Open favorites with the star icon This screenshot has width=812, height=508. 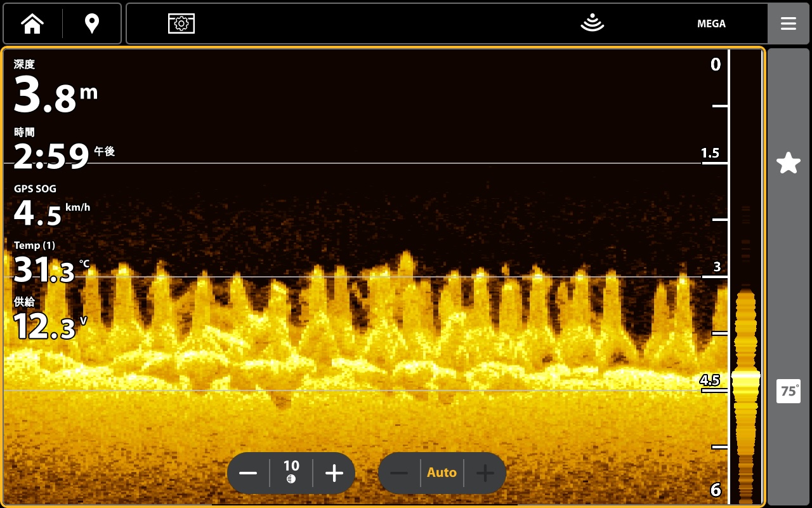pyautogui.click(x=788, y=163)
